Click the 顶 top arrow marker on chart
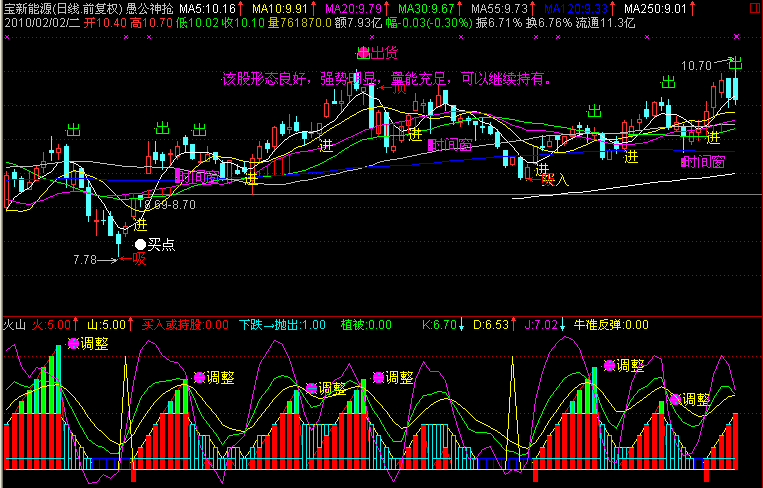 coord(396,88)
